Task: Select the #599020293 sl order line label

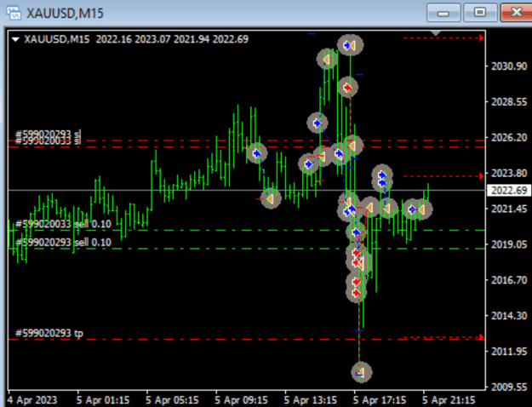Action: (49, 134)
